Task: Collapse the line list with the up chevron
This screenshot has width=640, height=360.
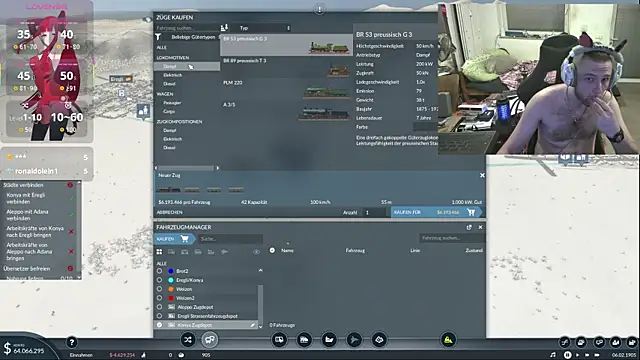Action: (x=260, y=270)
